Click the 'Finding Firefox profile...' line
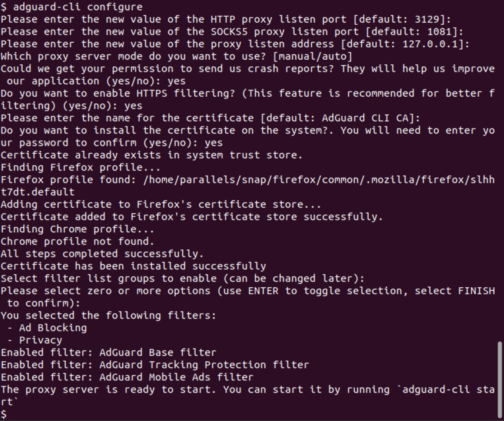This screenshot has height=421, width=504. 80,167
